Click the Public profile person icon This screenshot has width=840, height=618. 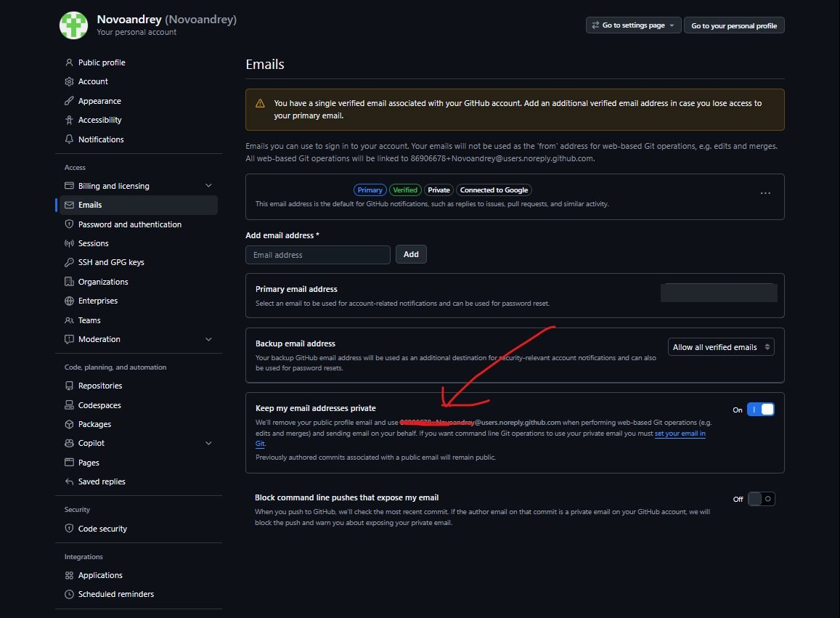pyautogui.click(x=69, y=62)
